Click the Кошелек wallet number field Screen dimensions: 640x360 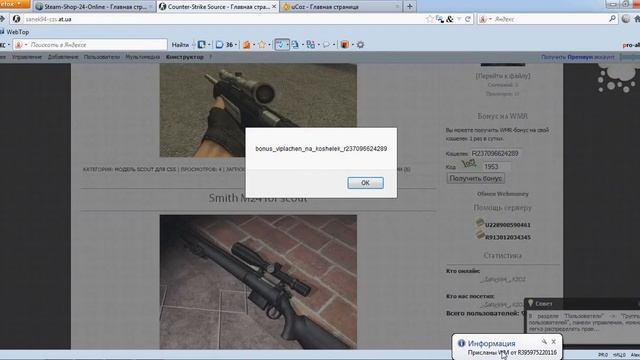[x=495, y=153]
